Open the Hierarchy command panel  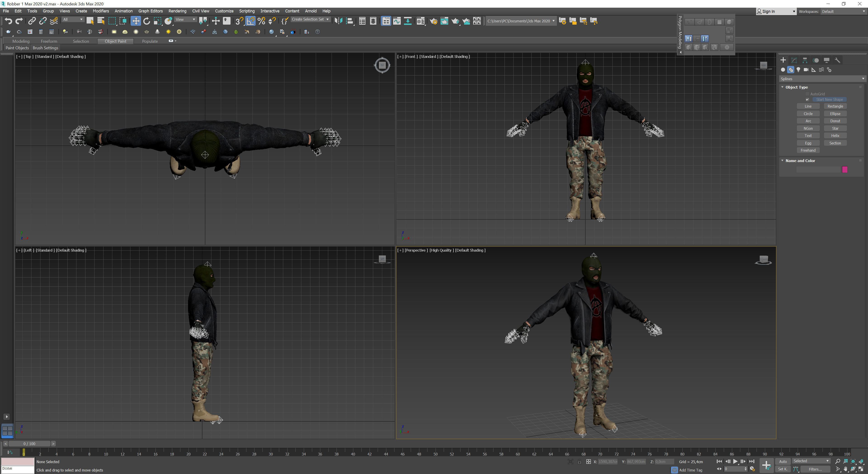tap(805, 60)
